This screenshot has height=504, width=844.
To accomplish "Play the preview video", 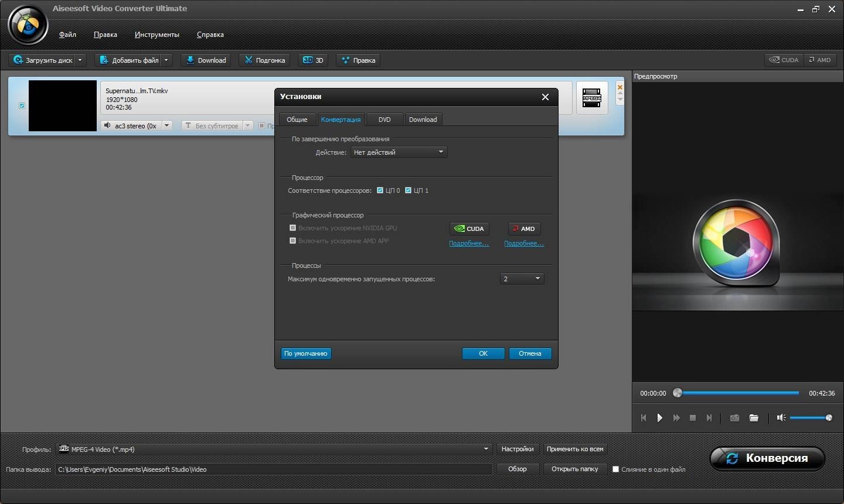I will click(x=660, y=418).
